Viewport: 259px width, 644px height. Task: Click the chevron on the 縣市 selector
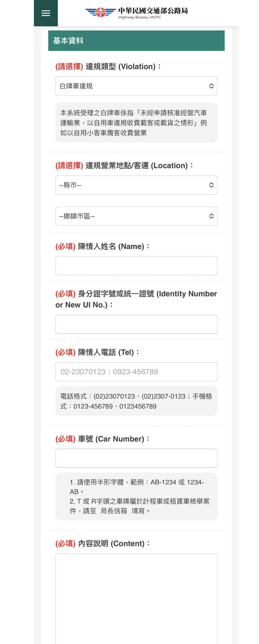tap(212, 185)
